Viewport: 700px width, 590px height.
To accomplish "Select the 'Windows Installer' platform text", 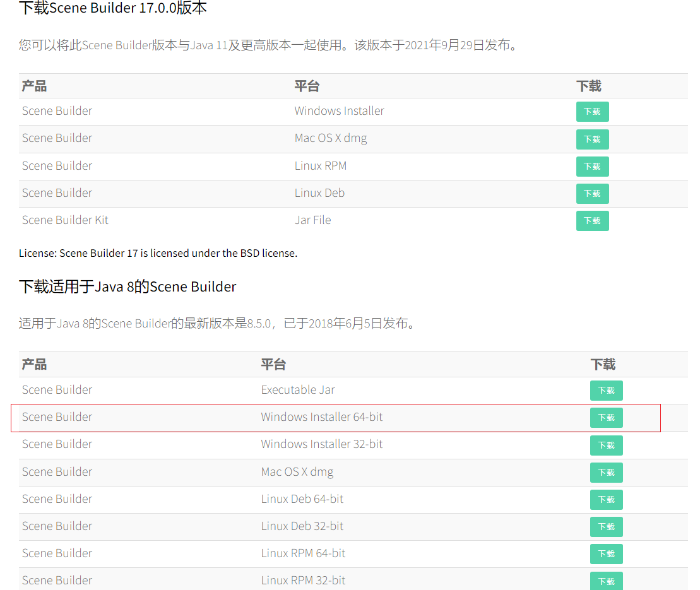I will click(x=340, y=110).
